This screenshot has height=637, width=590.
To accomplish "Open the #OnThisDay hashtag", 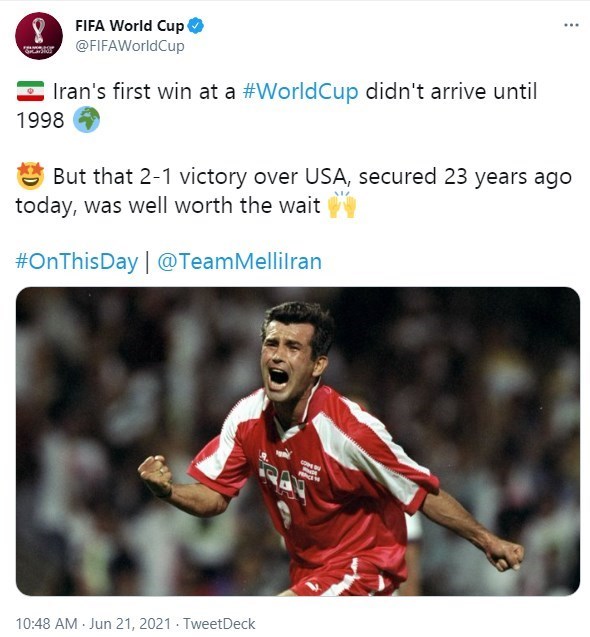I will [77, 261].
